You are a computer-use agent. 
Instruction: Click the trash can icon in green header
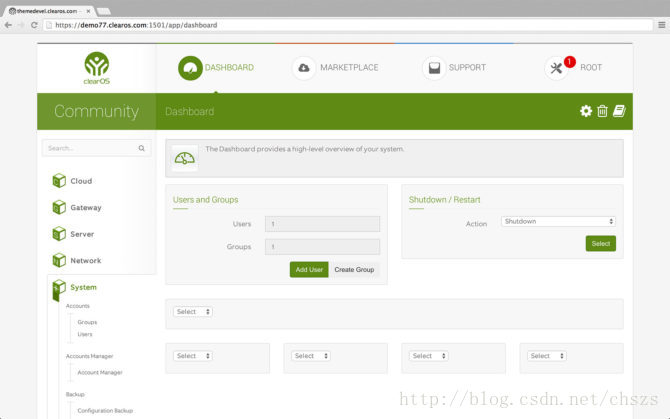pos(602,111)
